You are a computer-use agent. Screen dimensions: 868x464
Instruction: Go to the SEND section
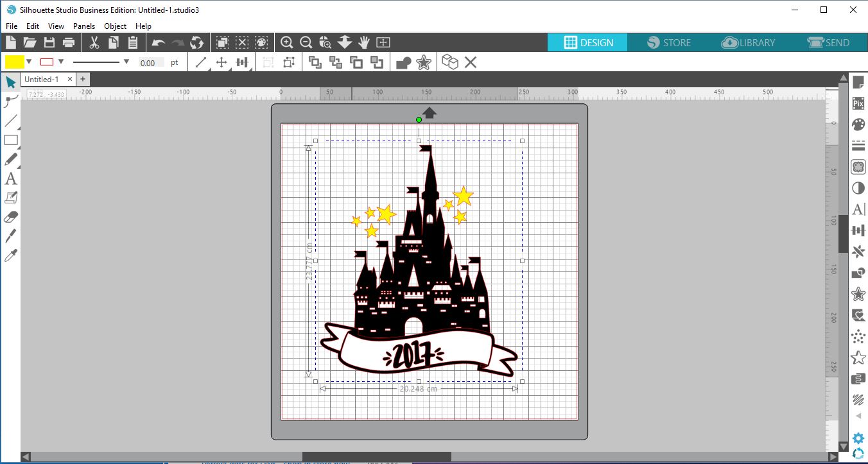coord(828,42)
